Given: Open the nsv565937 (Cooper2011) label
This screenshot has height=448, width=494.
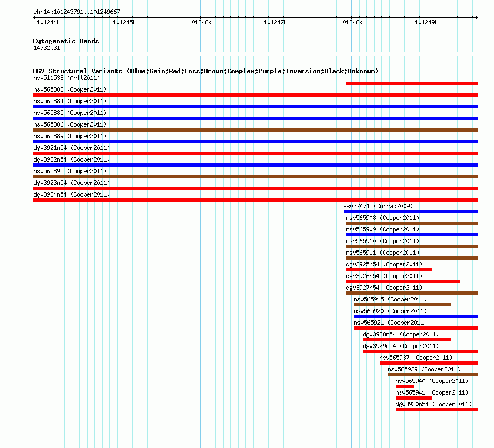Looking at the screenshot, I should pos(416,358).
